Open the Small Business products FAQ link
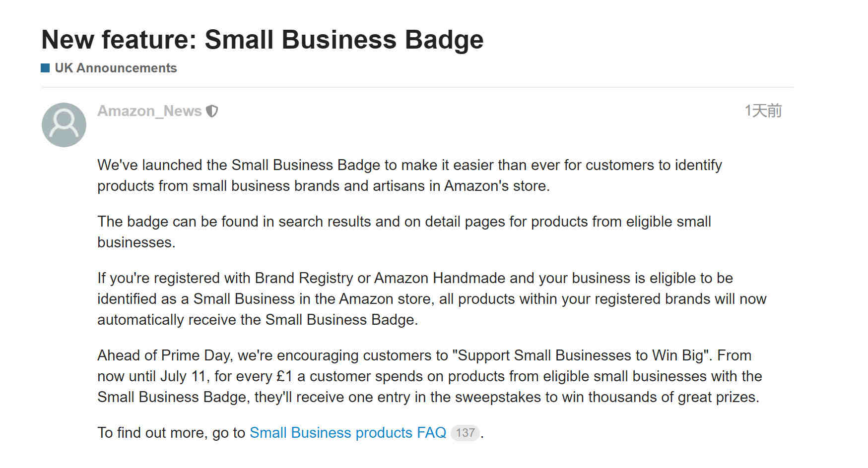This screenshot has height=468, width=868. point(348,433)
